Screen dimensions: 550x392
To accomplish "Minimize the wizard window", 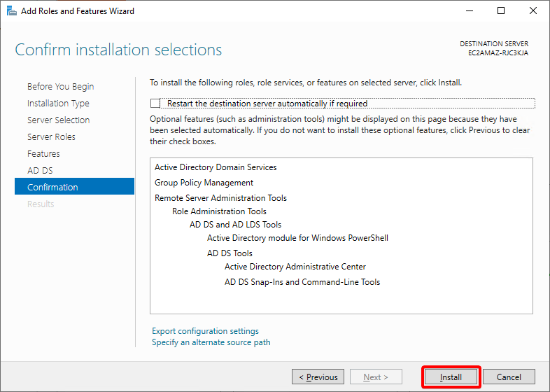I will 470,11.
